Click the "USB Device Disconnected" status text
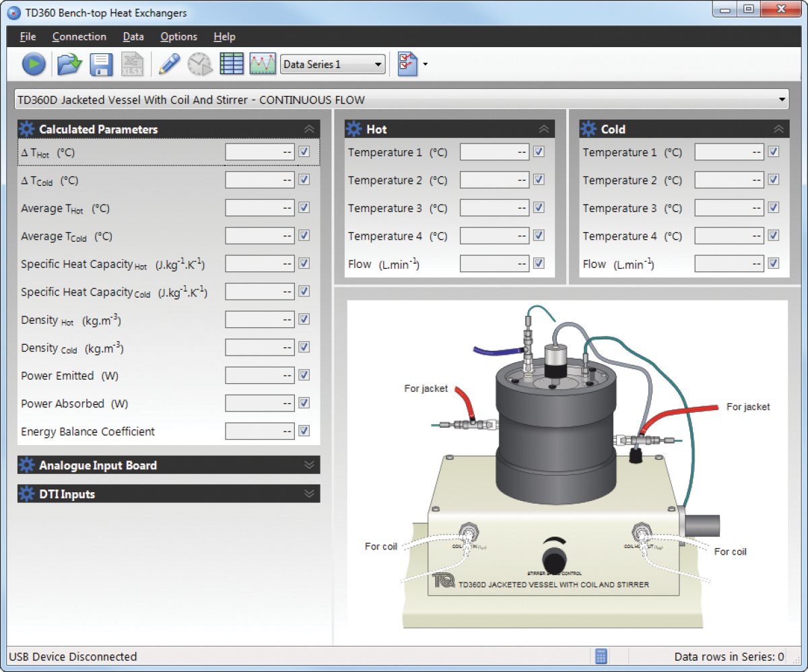 (x=73, y=657)
